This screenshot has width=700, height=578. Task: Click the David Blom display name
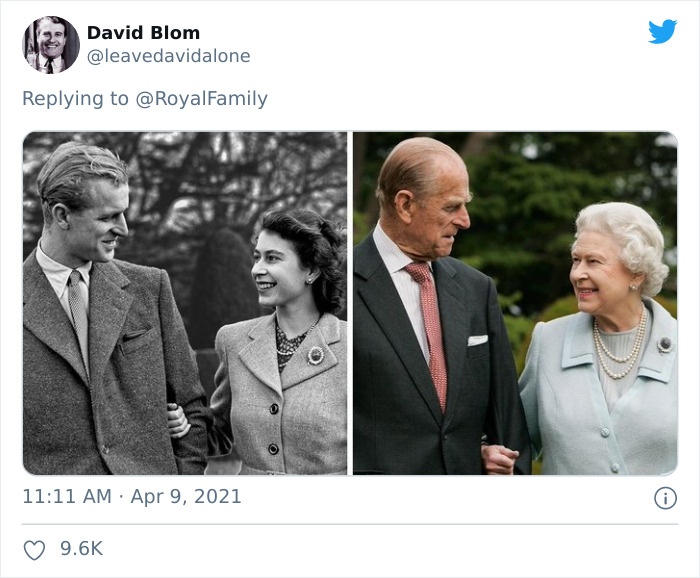(x=143, y=33)
